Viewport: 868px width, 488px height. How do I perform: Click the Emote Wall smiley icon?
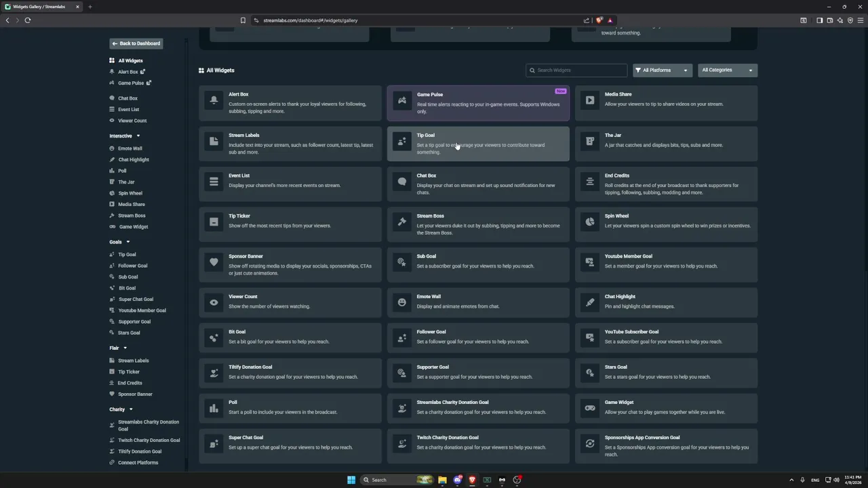tap(402, 302)
